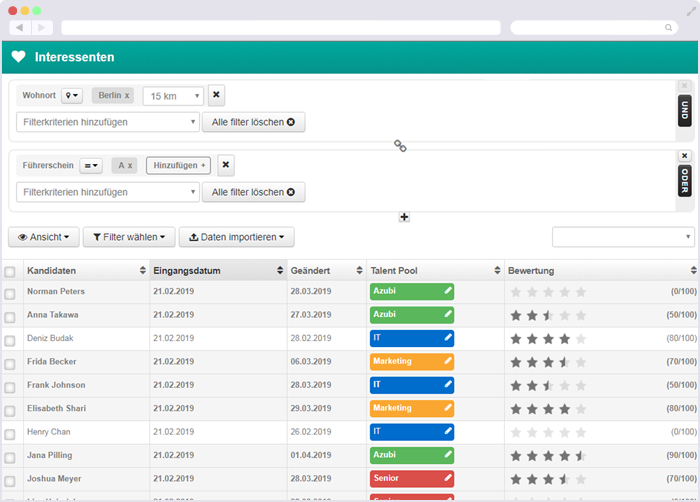
Task: Open the Daten importieren menu
Action: [237, 237]
